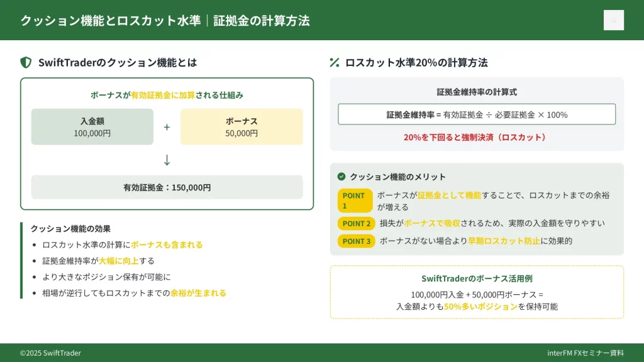Click the 証拠金維持率 formula box
Viewport: 644px width, 362px height.
(x=477, y=114)
